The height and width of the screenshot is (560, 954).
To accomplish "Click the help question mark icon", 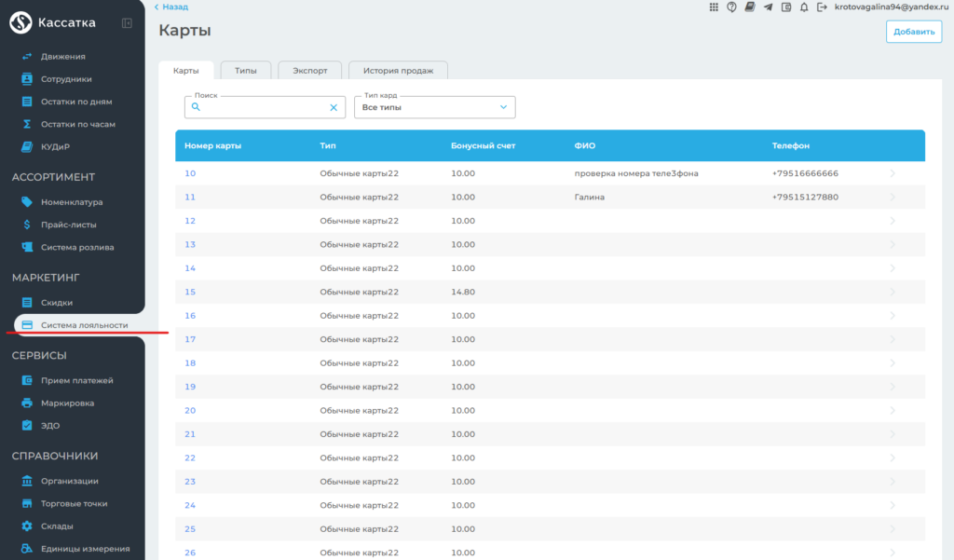I will [x=732, y=7].
